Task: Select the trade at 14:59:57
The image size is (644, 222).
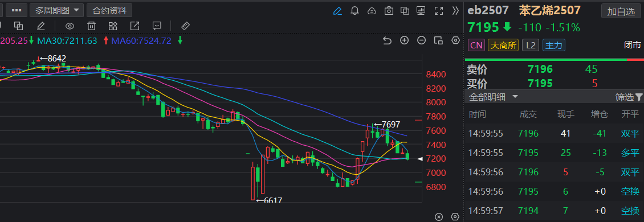Action: point(553,211)
